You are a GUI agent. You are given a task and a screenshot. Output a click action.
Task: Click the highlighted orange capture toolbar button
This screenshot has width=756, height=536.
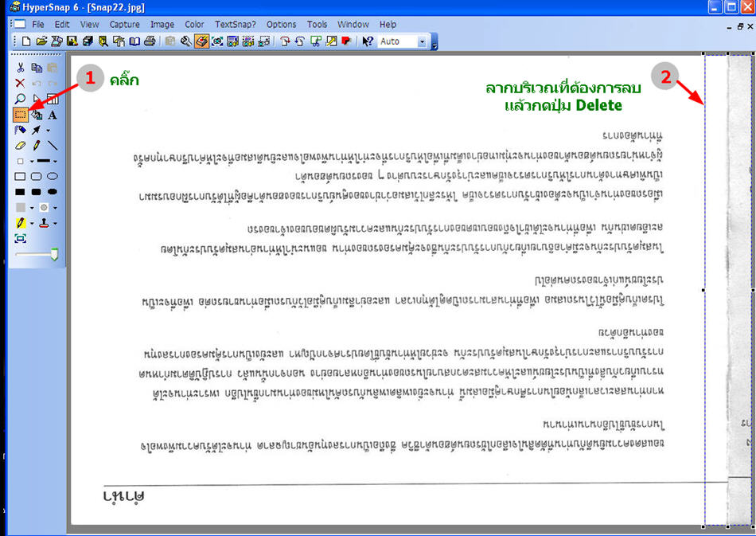[x=201, y=41]
